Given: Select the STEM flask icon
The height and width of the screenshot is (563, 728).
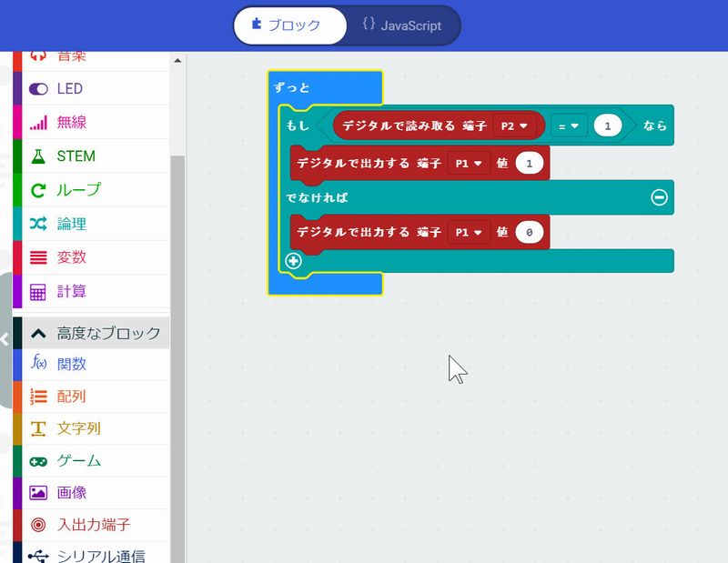Looking at the screenshot, I should click(x=38, y=156).
